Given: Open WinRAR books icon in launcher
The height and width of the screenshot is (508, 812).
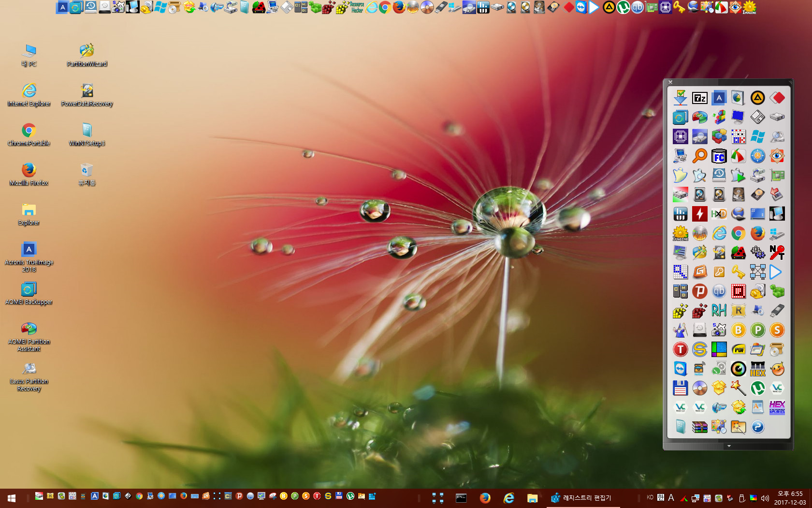Looking at the screenshot, I should (x=699, y=427).
